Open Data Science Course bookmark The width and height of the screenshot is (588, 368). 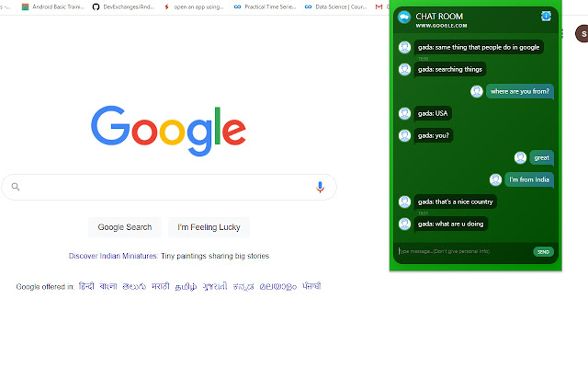click(x=335, y=6)
